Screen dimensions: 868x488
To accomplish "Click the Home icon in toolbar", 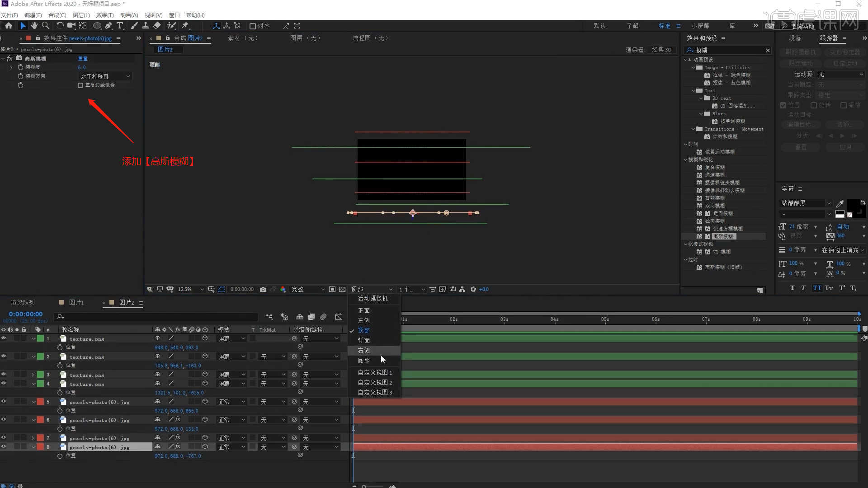I will pyautogui.click(x=9, y=26).
